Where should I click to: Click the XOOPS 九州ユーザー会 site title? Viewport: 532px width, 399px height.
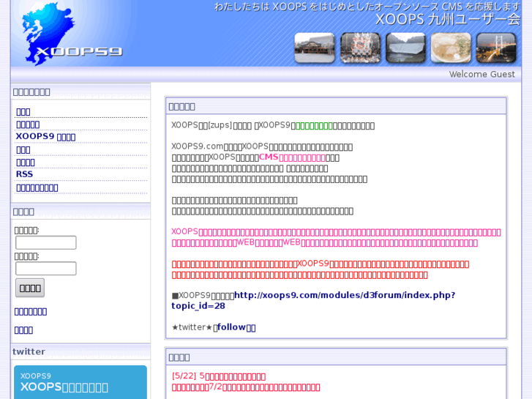point(448,19)
